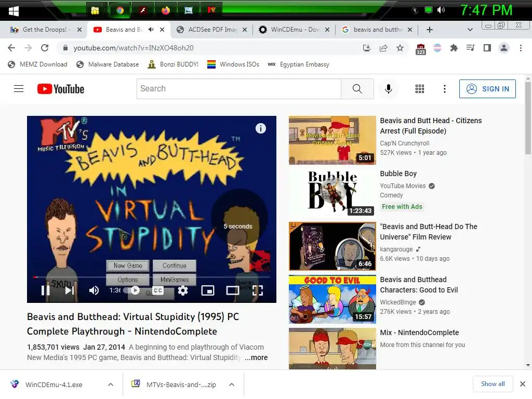Image resolution: width=532 pixels, height=399 pixels.
Task: Click the YouTube Search field
Action: pos(239,89)
